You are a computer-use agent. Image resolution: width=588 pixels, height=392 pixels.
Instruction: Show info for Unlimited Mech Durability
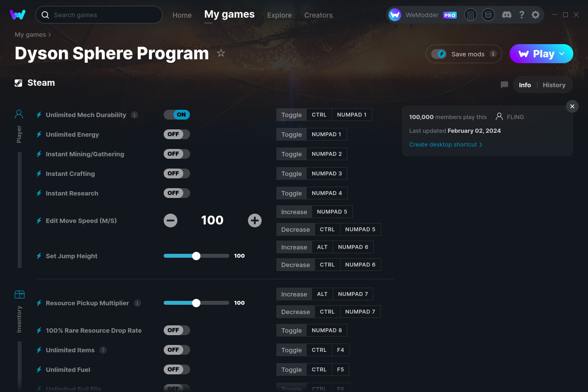coord(134,115)
